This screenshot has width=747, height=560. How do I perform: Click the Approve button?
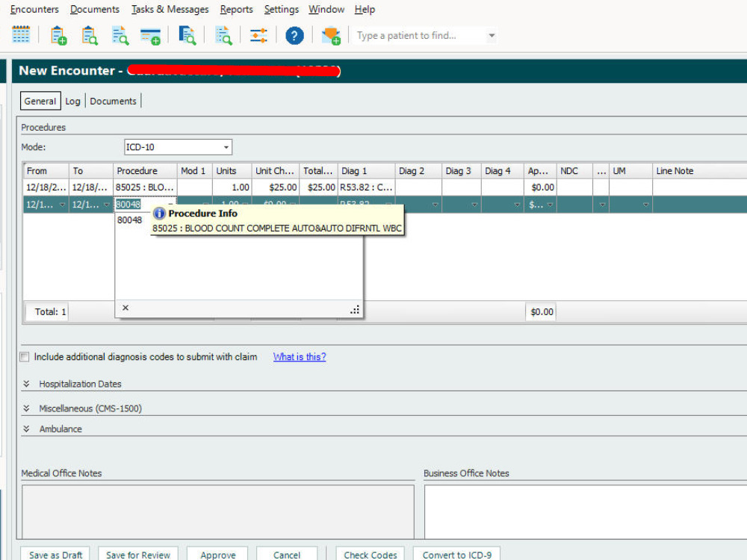click(217, 554)
